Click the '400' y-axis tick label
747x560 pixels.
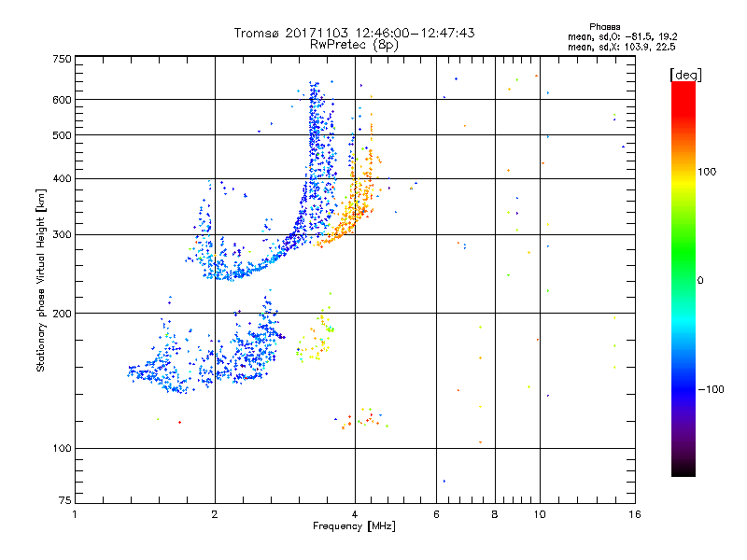click(x=62, y=178)
